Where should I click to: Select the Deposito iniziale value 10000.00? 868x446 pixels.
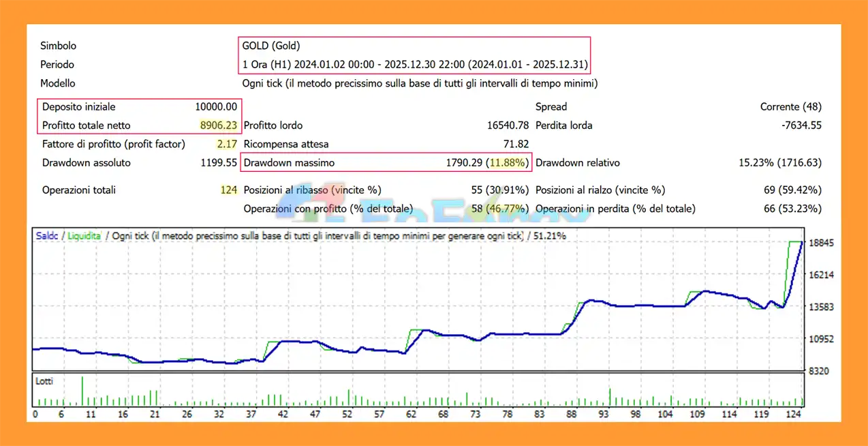point(215,106)
